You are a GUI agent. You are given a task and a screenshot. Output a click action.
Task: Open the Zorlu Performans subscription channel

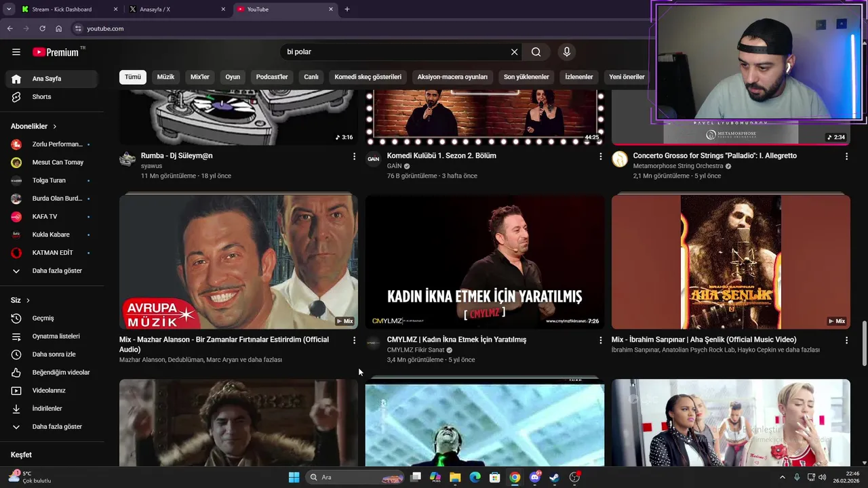pos(52,144)
